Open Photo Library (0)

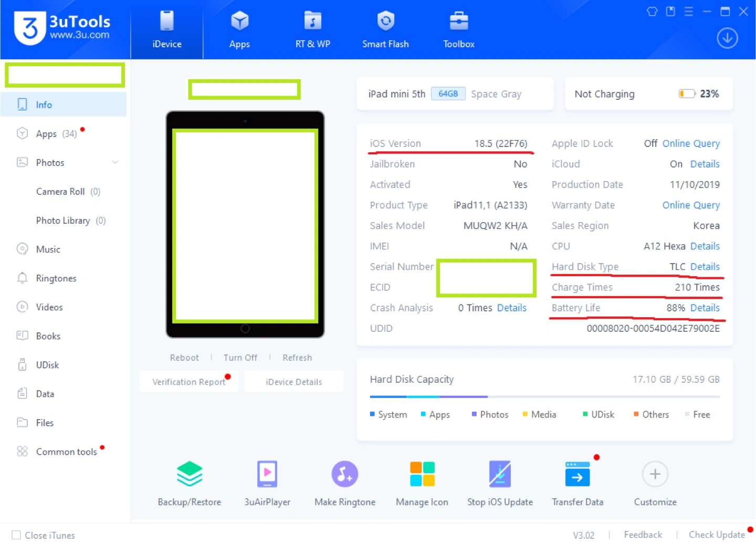[71, 220]
